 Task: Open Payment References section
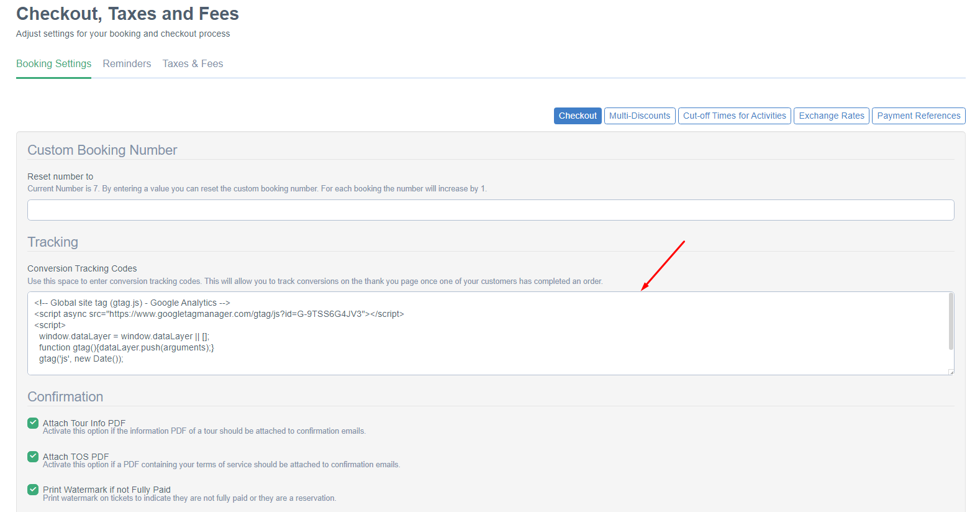tap(919, 116)
